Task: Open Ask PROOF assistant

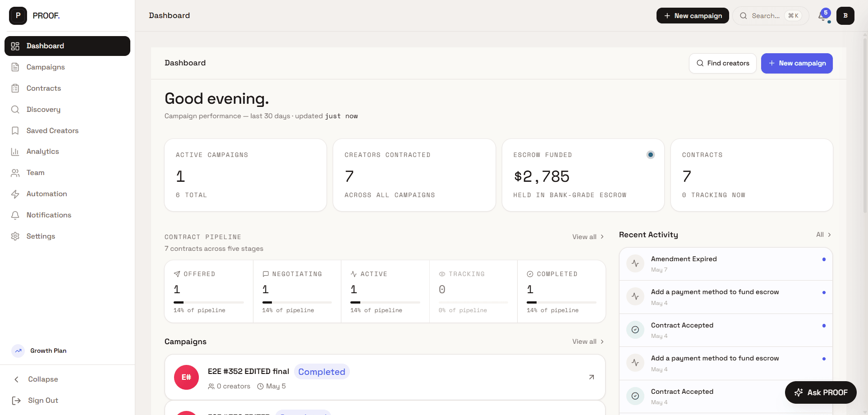Action: pyautogui.click(x=821, y=392)
